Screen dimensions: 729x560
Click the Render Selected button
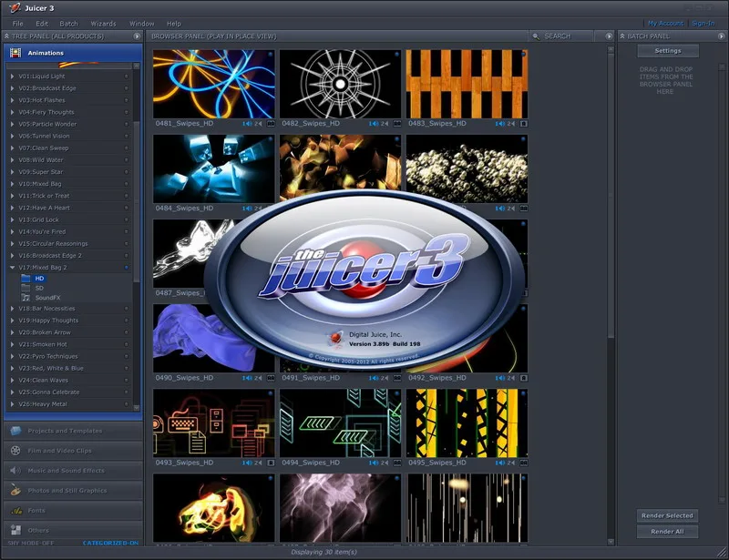[x=667, y=515]
